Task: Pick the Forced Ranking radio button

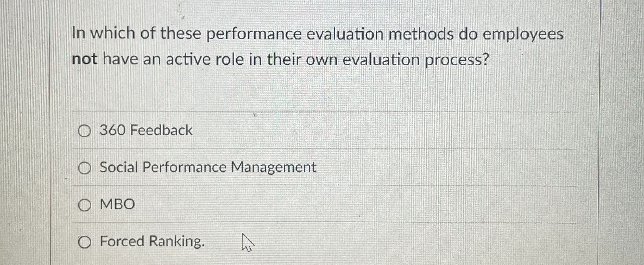Action: 84,242
